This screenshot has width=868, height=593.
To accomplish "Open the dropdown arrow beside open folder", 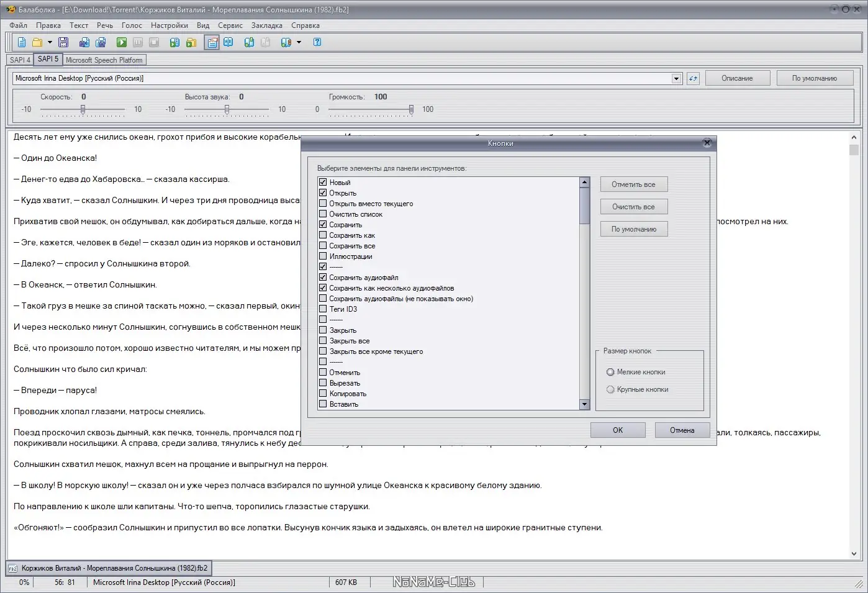I will (x=50, y=42).
